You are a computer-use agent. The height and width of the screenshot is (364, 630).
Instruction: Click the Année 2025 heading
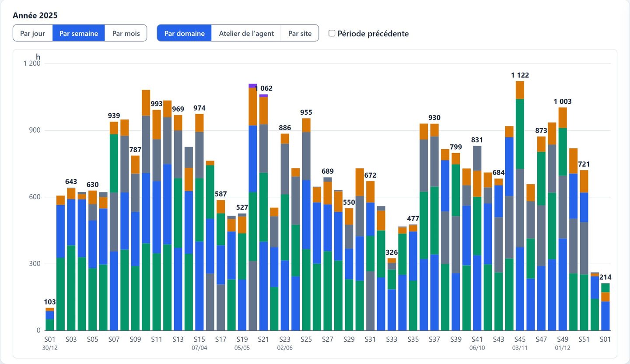[x=35, y=15]
